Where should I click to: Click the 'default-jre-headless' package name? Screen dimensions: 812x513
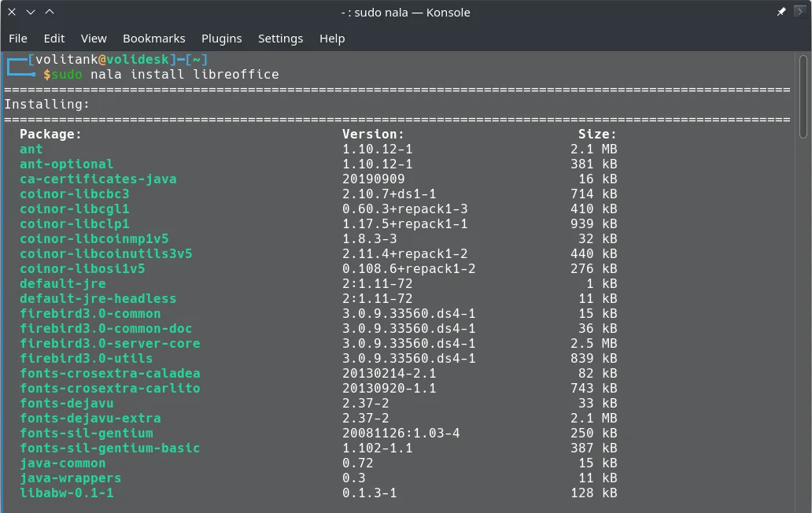click(98, 299)
